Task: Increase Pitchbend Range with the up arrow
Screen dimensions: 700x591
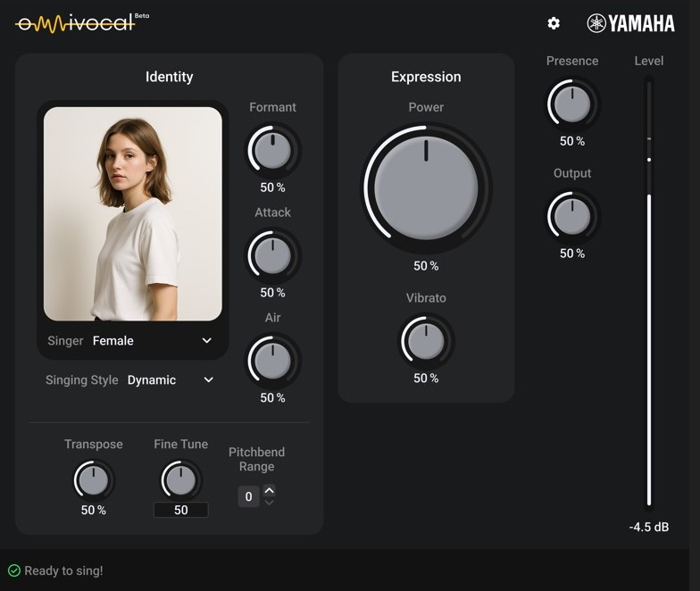Action: pyautogui.click(x=270, y=490)
